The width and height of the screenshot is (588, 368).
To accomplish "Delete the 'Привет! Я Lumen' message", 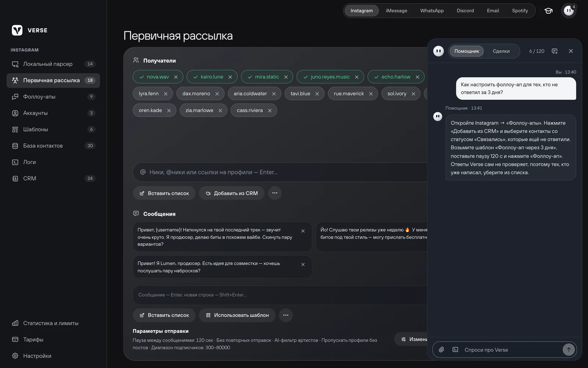I will (x=303, y=265).
